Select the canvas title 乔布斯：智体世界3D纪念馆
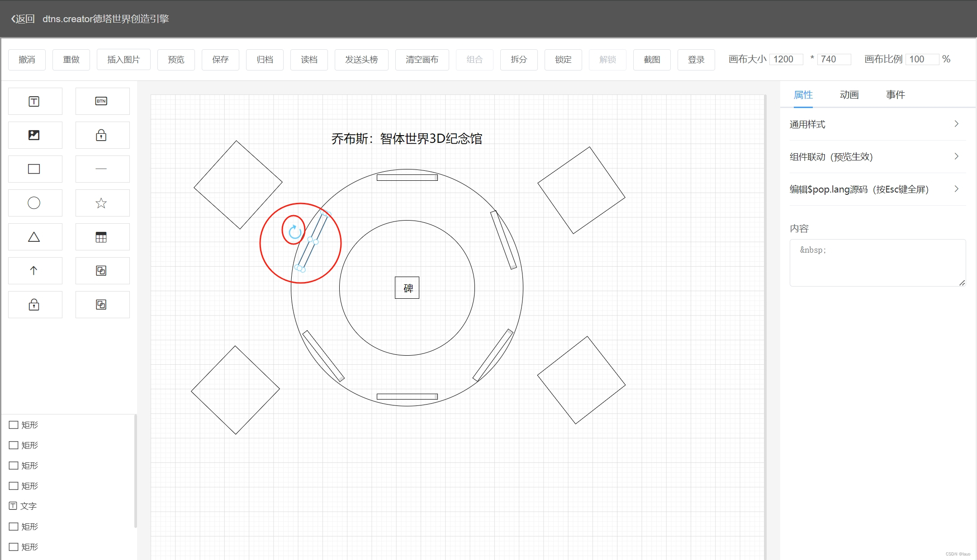 point(407,139)
